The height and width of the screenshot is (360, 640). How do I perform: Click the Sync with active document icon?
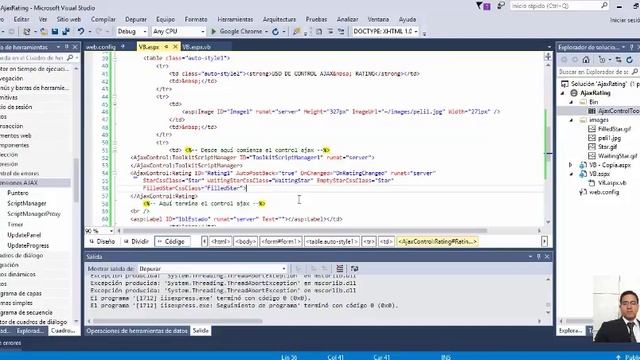618,60
